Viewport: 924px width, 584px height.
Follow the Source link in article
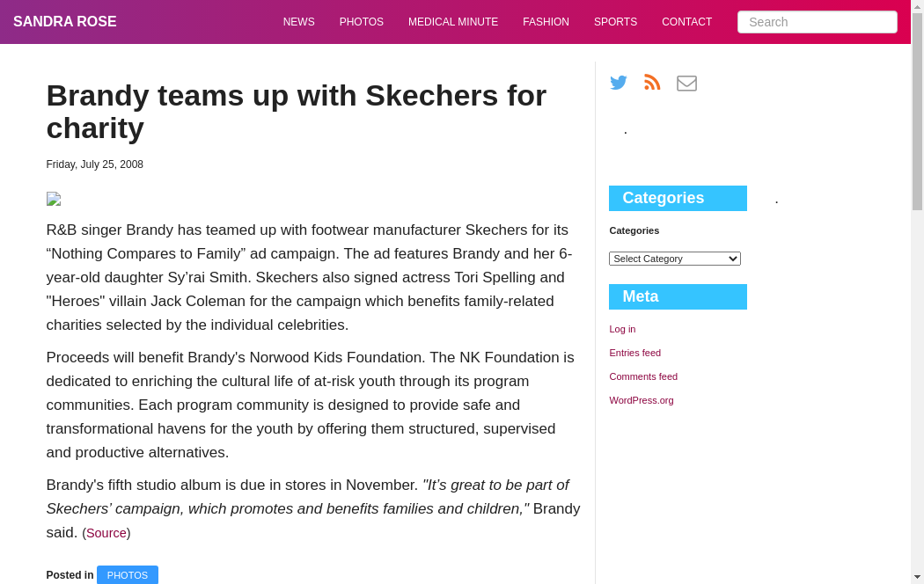[x=106, y=533]
